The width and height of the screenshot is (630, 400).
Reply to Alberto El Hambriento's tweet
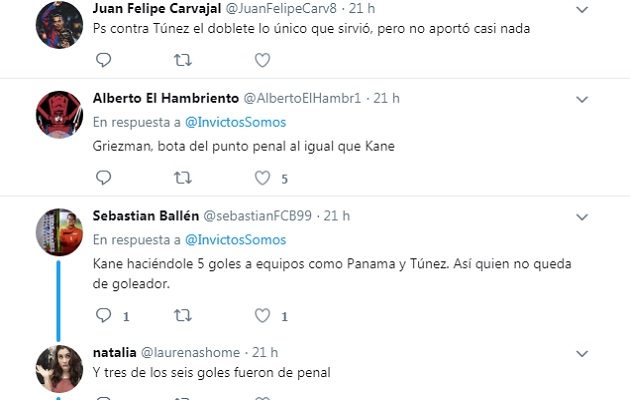click(x=103, y=178)
